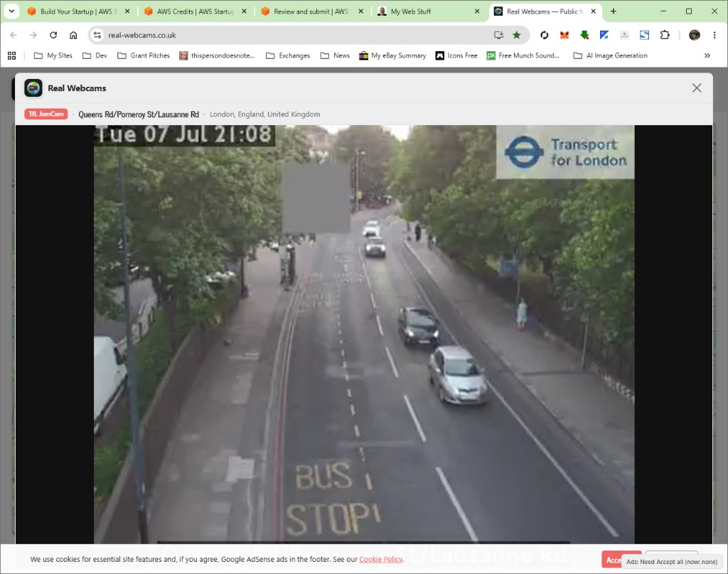This screenshot has height=574, width=728.
Task: Open AI Image Generation bookmark folder
Action: click(611, 55)
